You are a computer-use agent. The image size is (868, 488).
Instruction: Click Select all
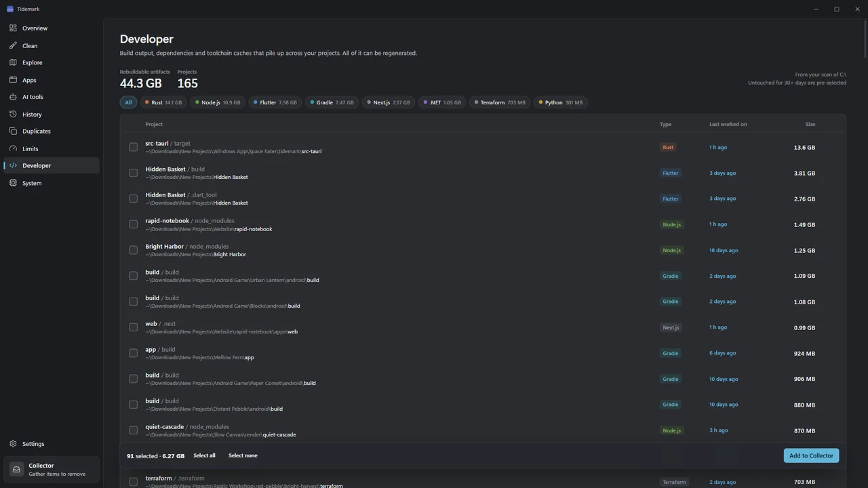204,455
